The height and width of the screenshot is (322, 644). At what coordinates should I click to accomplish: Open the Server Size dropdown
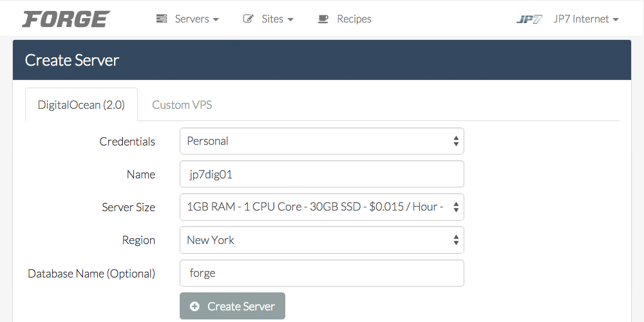point(322,207)
